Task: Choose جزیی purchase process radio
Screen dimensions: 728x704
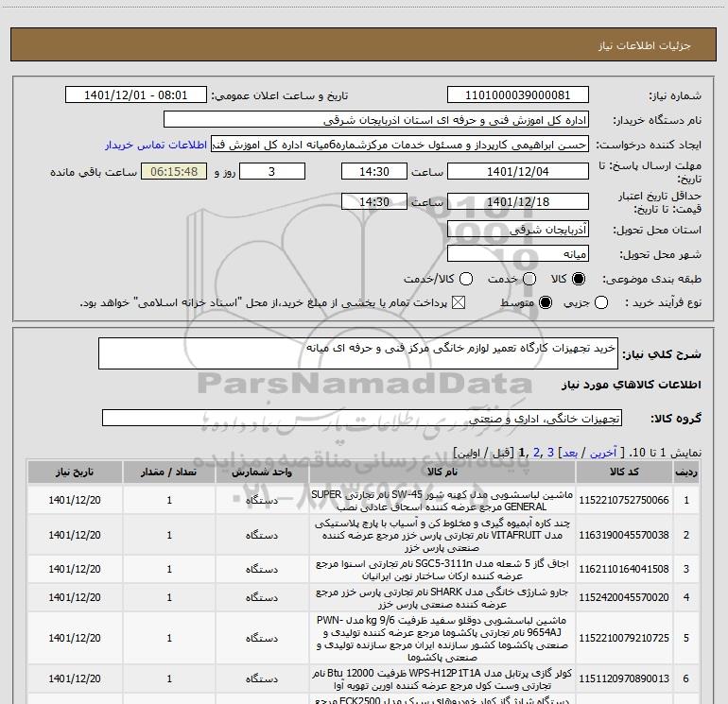Action: [601, 303]
